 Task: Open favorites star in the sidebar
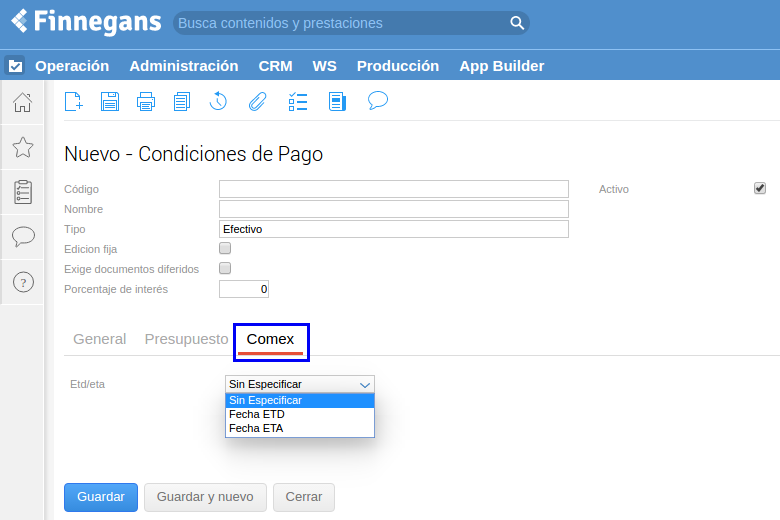coord(22,148)
